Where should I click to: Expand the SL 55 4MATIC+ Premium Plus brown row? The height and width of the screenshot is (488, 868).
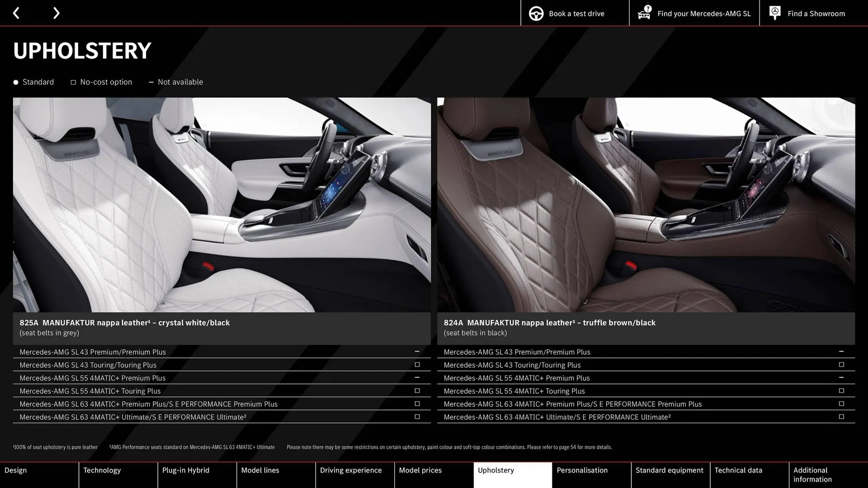click(x=841, y=378)
